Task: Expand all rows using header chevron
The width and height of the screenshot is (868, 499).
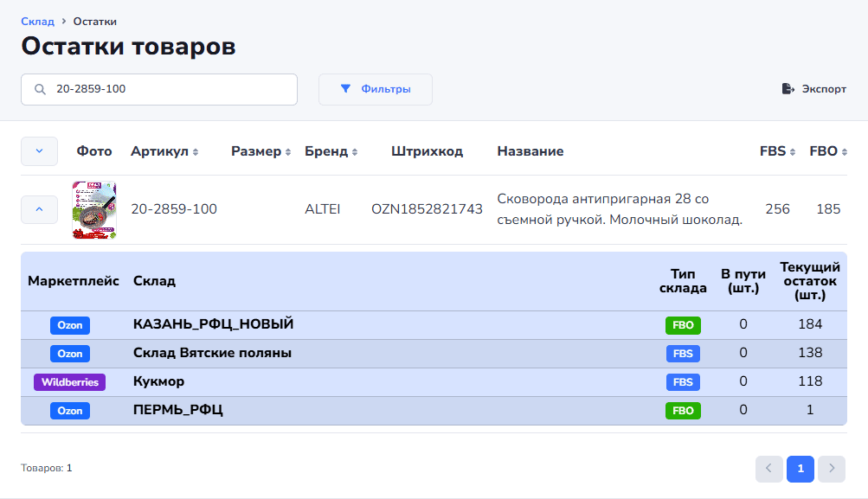Action: click(39, 151)
